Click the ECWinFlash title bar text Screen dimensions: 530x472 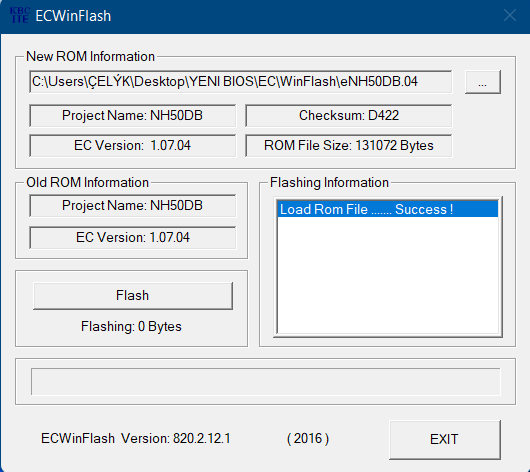73,16
